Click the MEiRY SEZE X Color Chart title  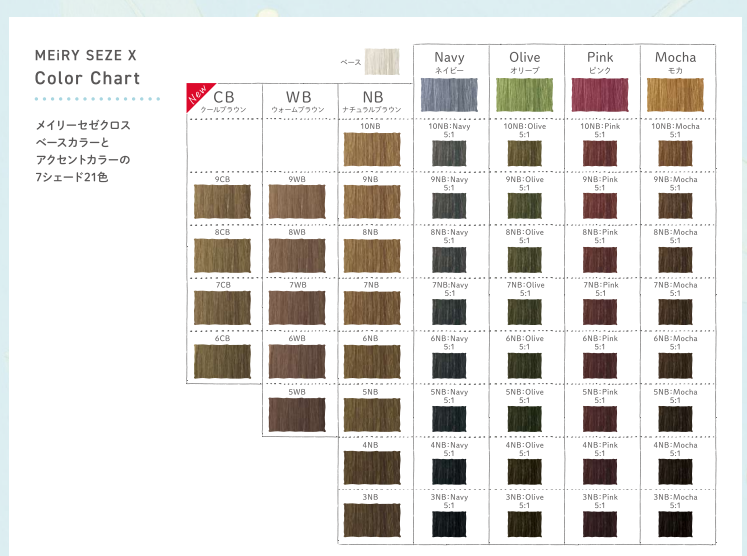point(87,67)
